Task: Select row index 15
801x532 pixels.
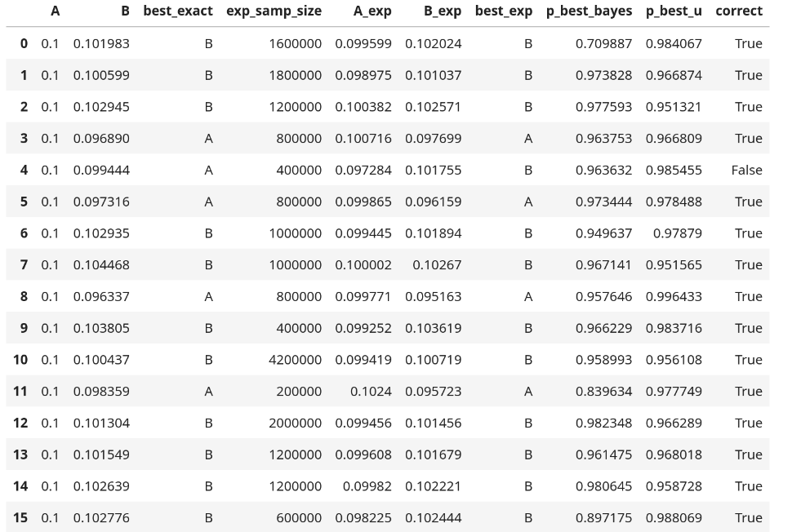Action: (x=20, y=517)
